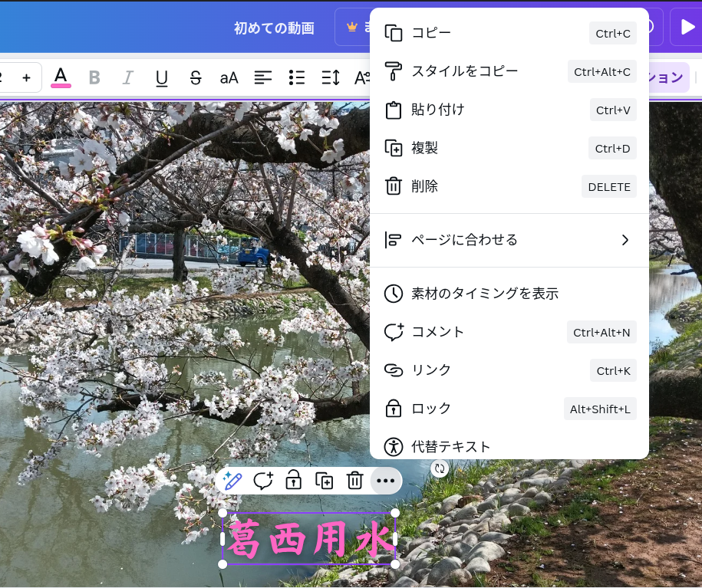The width and height of the screenshot is (702, 588).
Task: Click the three-dot more options button
Action: (385, 481)
